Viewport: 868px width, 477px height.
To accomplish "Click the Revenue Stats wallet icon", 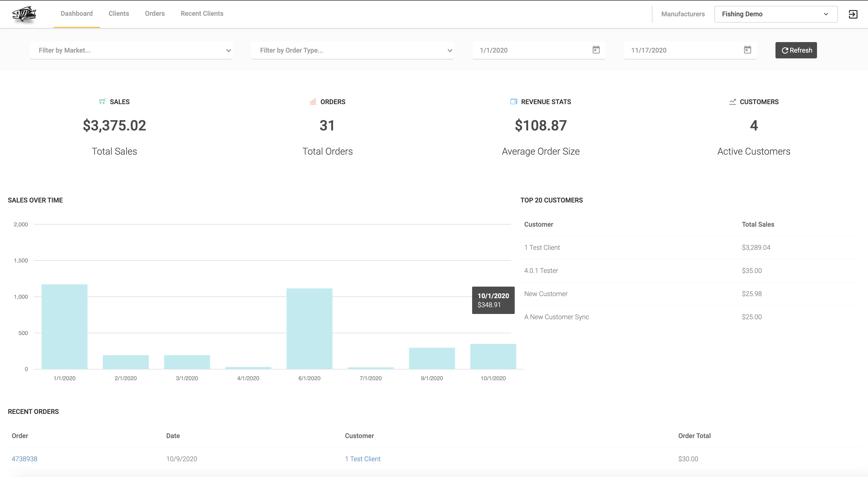I will coord(514,102).
